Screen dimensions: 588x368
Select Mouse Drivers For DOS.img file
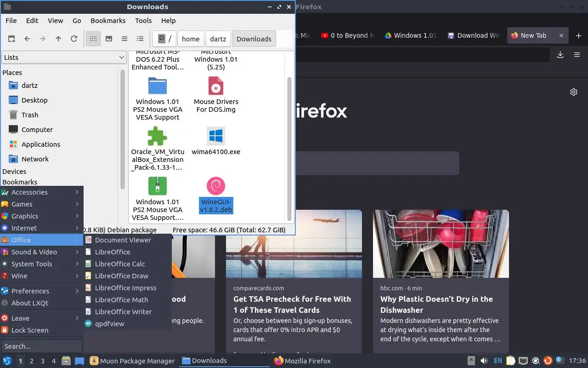tap(216, 95)
